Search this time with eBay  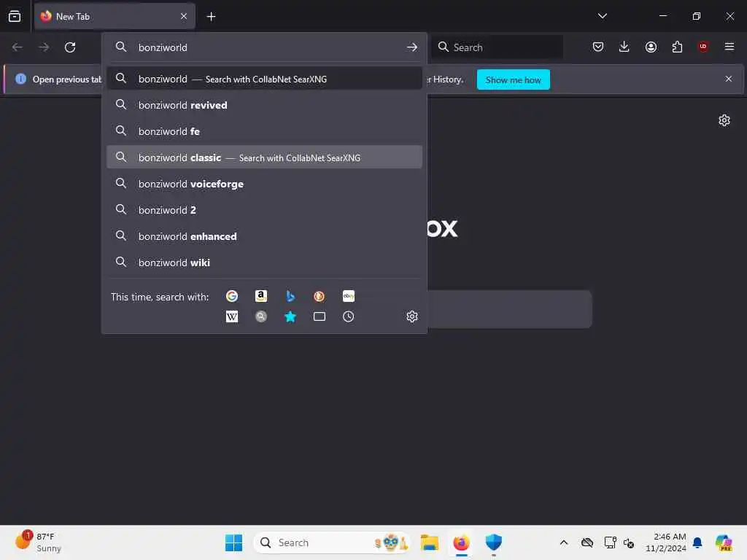(x=348, y=296)
